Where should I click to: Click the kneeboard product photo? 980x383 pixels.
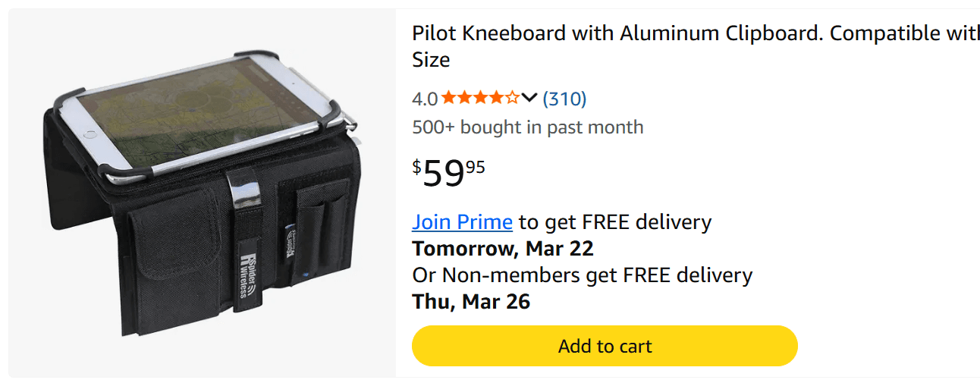pos(202,193)
